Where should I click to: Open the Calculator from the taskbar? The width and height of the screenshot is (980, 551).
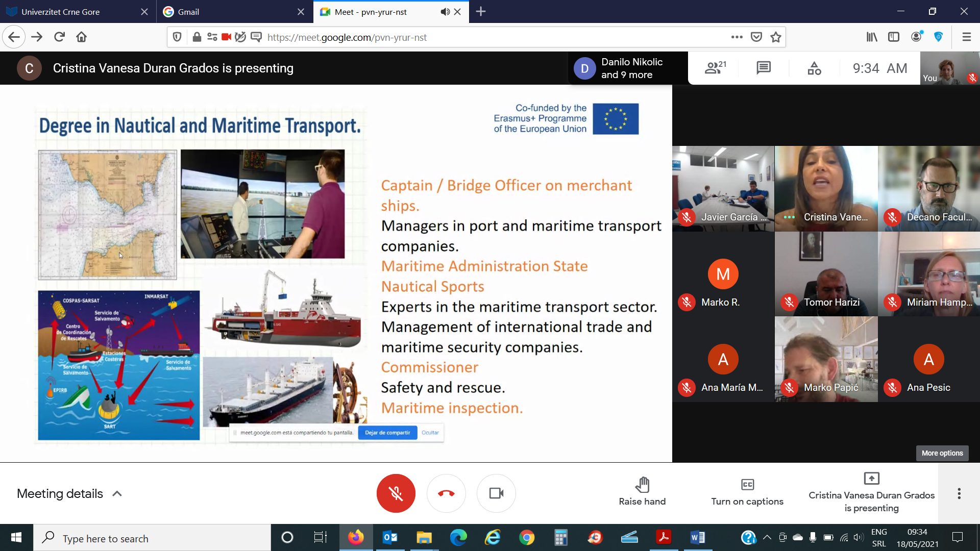click(561, 537)
